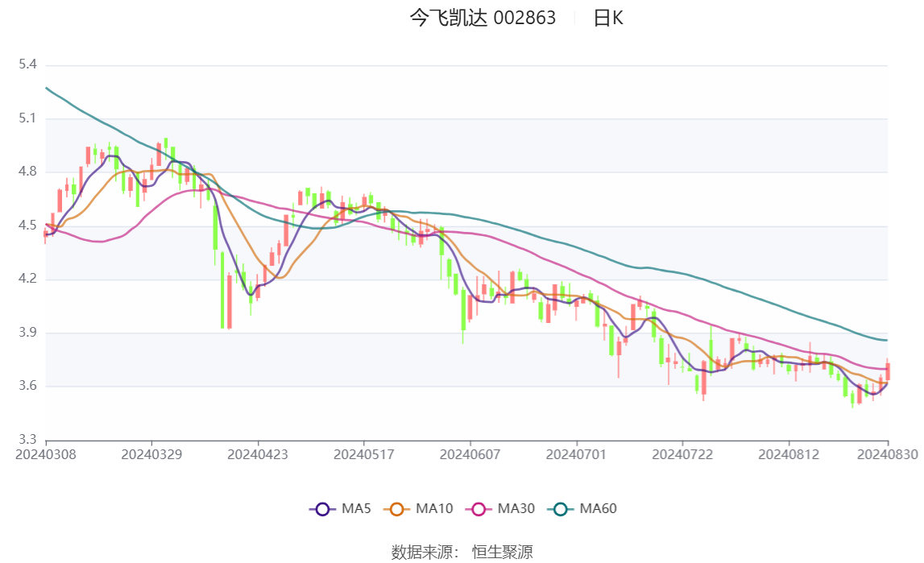The image size is (924, 563).
Task: Click the 20240830 final date label
Action: coord(887,455)
